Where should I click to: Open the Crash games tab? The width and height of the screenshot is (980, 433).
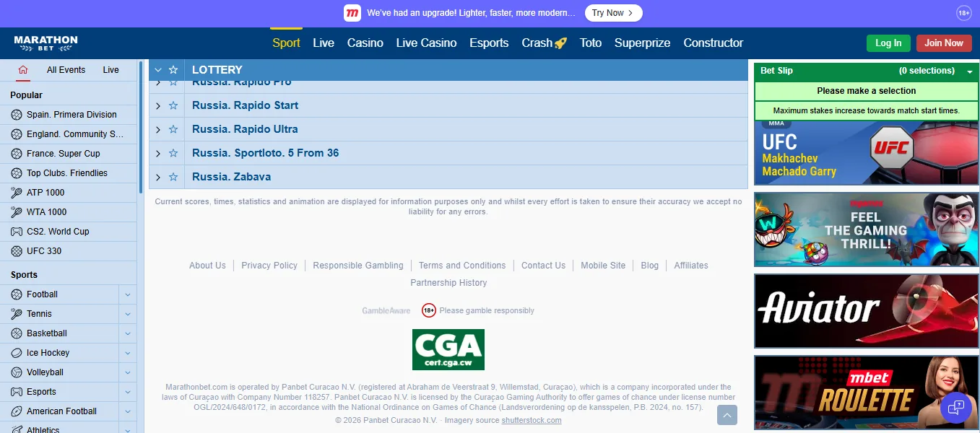(x=544, y=43)
